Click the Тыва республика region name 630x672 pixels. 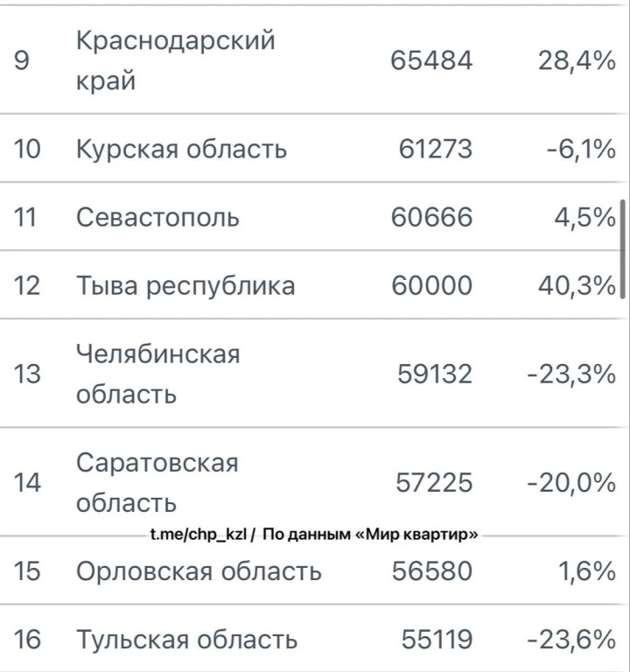pos(185,286)
